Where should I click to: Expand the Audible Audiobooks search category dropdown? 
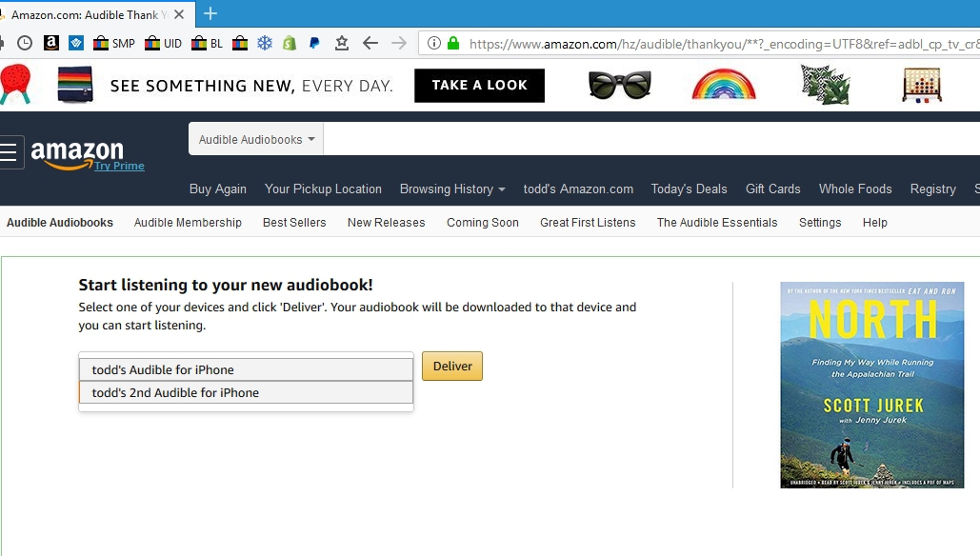[x=256, y=139]
